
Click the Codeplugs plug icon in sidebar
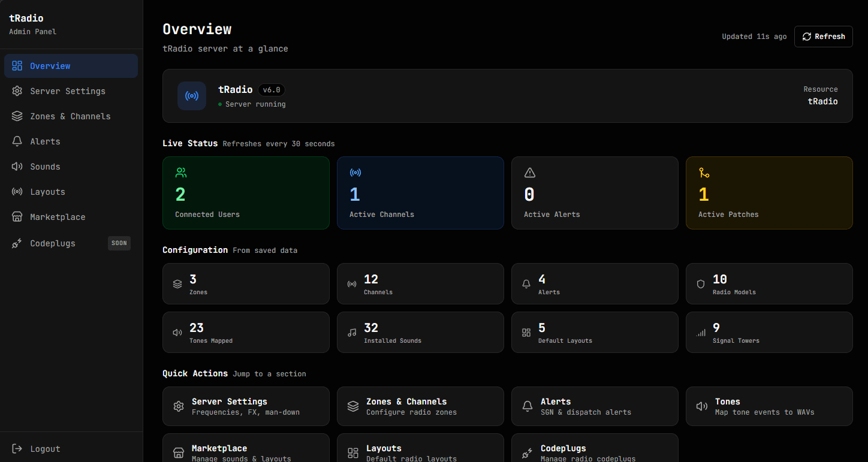pos(17,243)
